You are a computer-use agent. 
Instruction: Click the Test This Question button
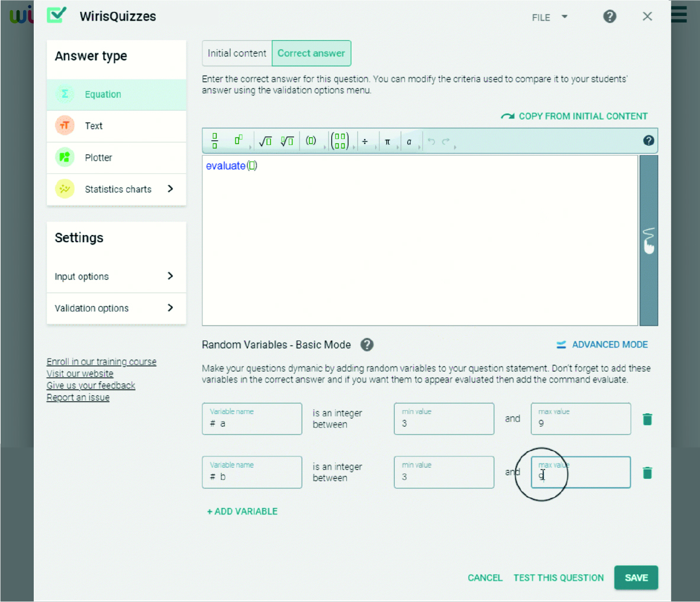(559, 578)
